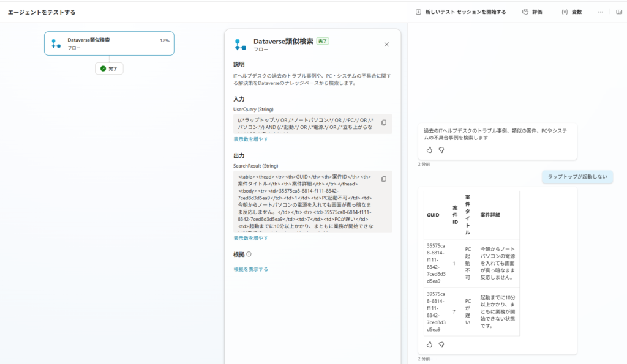Click thumbs down on first bot message
Image resolution: width=627 pixels, height=364 pixels.
[x=441, y=150]
